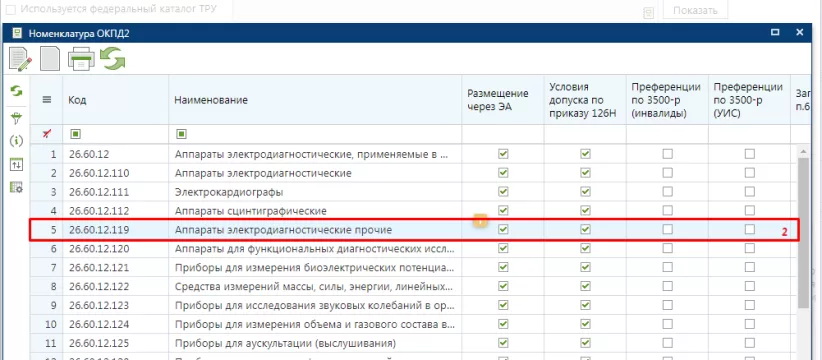The width and height of the screenshot is (822, 360).
Task: Click the Наименование column filter box icon
Action: tap(181, 135)
